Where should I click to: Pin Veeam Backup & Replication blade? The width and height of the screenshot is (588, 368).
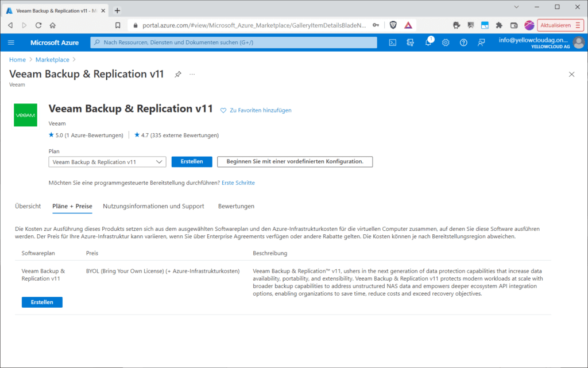(x=178, y=74)
